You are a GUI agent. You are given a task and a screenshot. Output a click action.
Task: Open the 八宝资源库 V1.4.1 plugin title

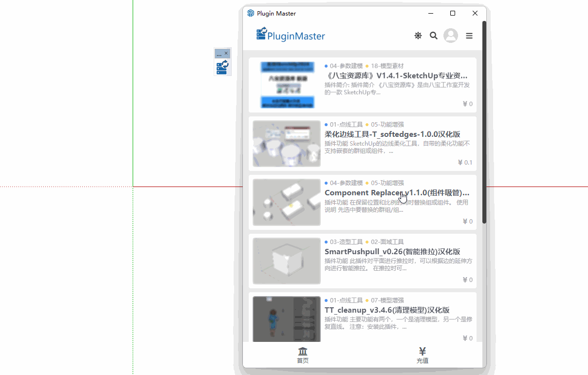pyautogui.click(x=396, y=75)
